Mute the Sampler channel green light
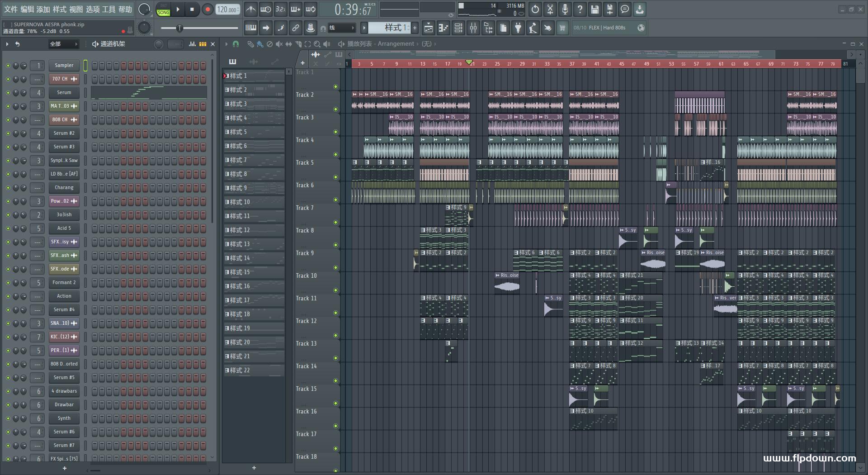Screen dimensions: 868x475 pos(8,66)
